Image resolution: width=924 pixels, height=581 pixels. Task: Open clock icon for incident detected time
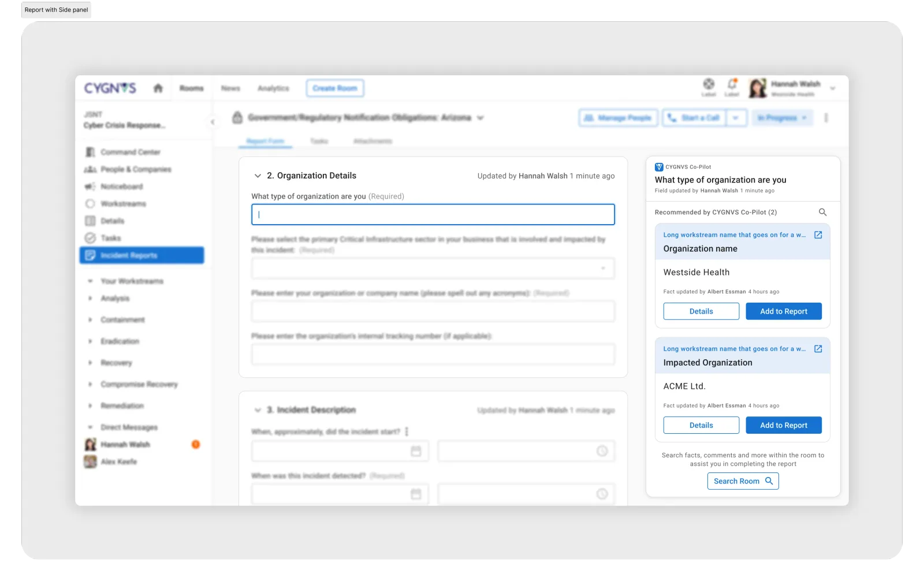click(x=602, y=494)
